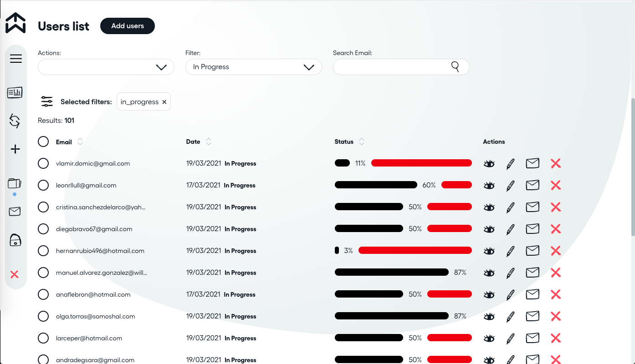This screenshot has height=364, width=635.
Task: Click the page vertical scrollbar
Action: click(x=632, y=166)
